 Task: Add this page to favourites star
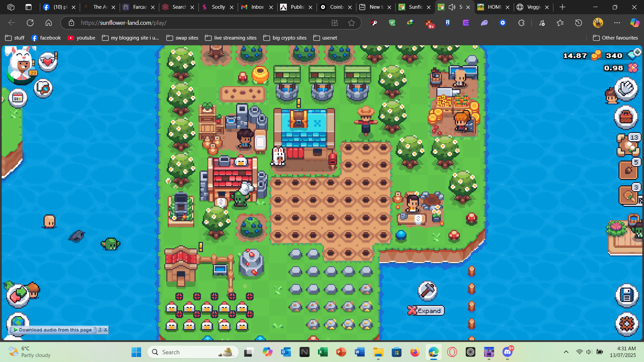click(351, 23)
